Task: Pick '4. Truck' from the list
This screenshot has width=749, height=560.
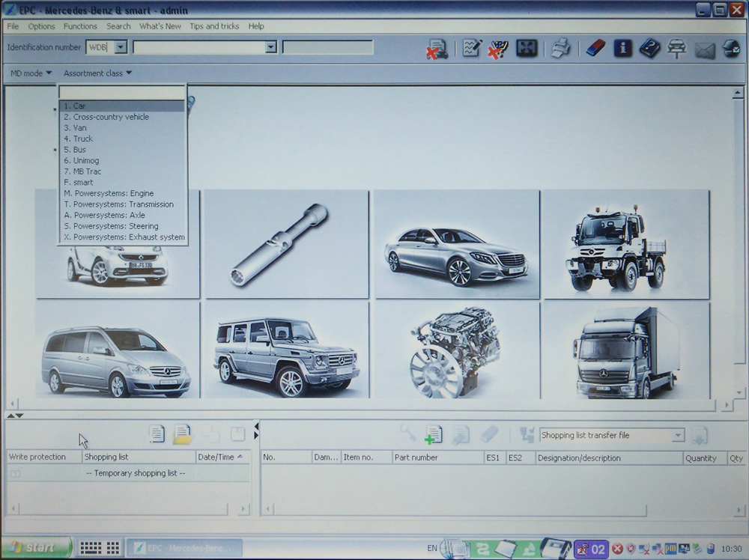Action: (x=122, y=139)
